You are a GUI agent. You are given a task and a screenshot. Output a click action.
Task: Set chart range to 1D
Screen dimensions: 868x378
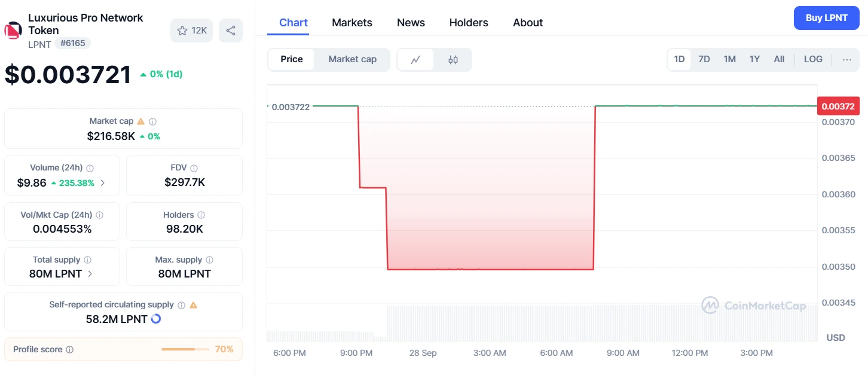pyautogui.click(x=680, y=59)
